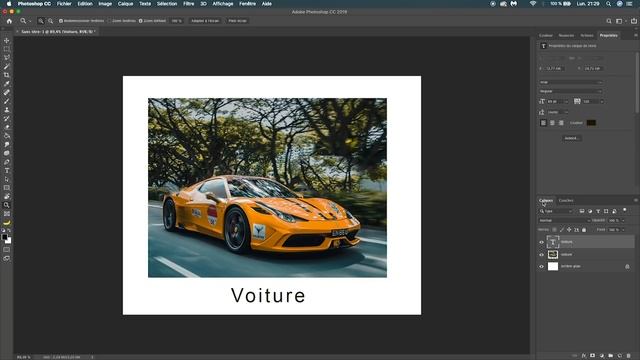Open the layer filter Type dropdown
Screen dimensions: 640x360
point(556,211)
